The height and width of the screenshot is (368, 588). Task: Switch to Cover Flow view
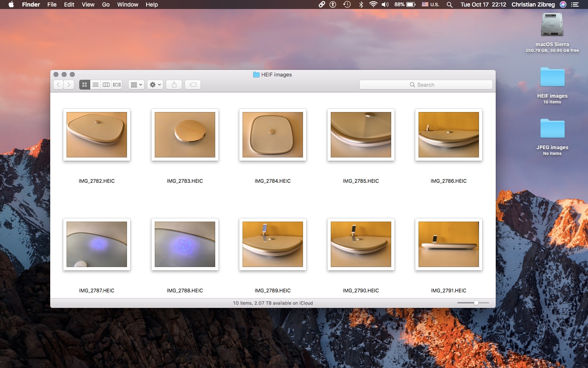[117, 85]
